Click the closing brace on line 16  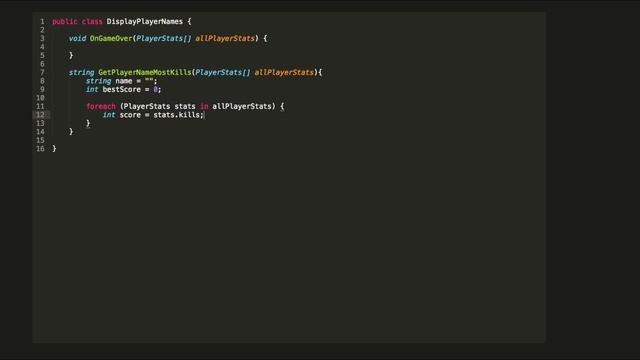[x=54, y=149]
